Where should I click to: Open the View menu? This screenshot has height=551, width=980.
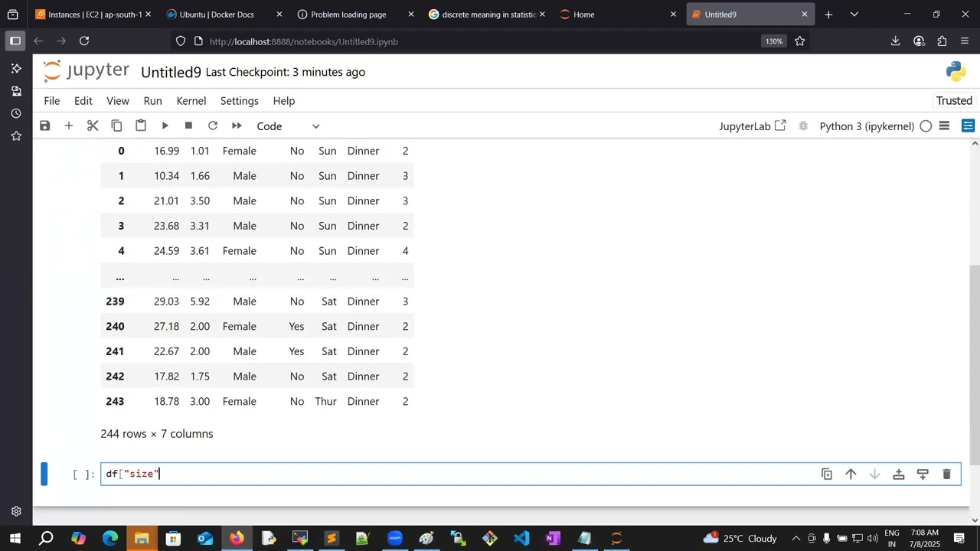(x=117, y=101)
